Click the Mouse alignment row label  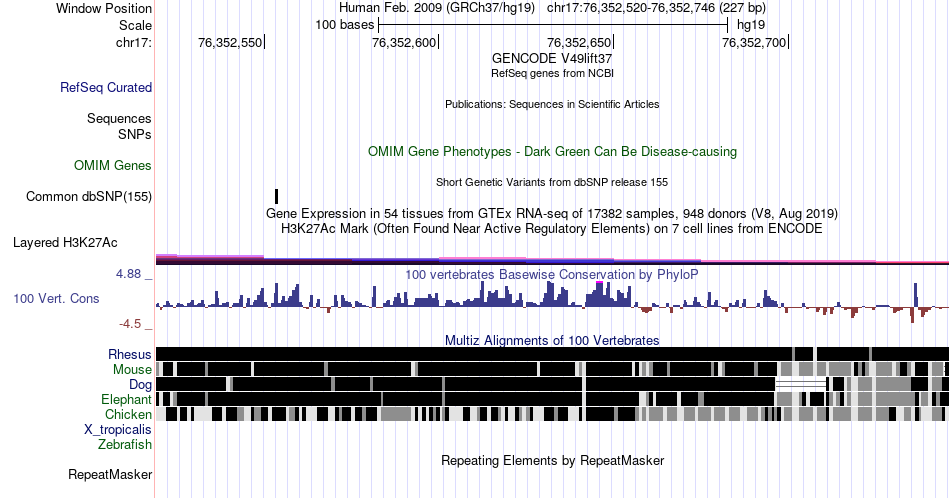(132, 370)
